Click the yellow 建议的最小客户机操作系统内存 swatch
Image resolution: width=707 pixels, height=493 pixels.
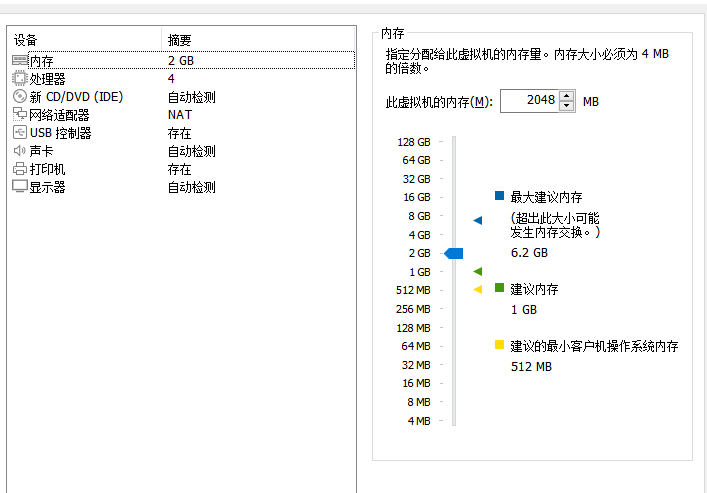click(x=499, y=345)
